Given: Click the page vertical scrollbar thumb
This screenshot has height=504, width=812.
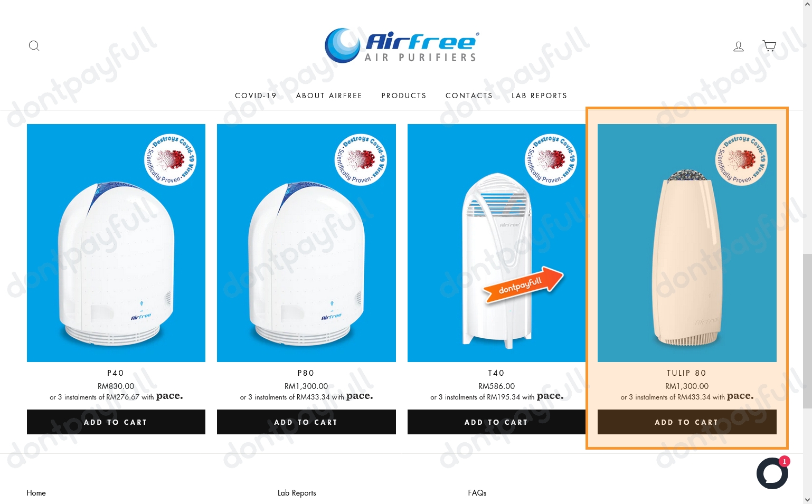Looking at the screenshot, I should [807, 331].
